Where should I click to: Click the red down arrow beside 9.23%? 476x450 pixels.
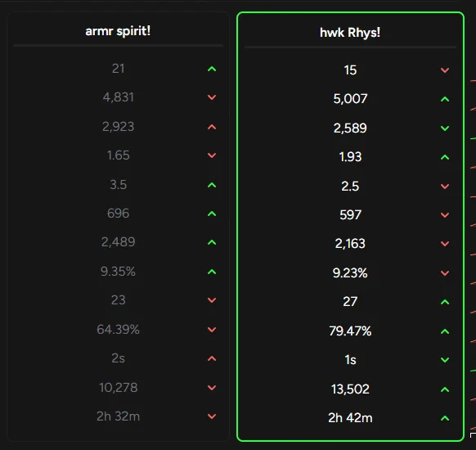click(445, 273)
